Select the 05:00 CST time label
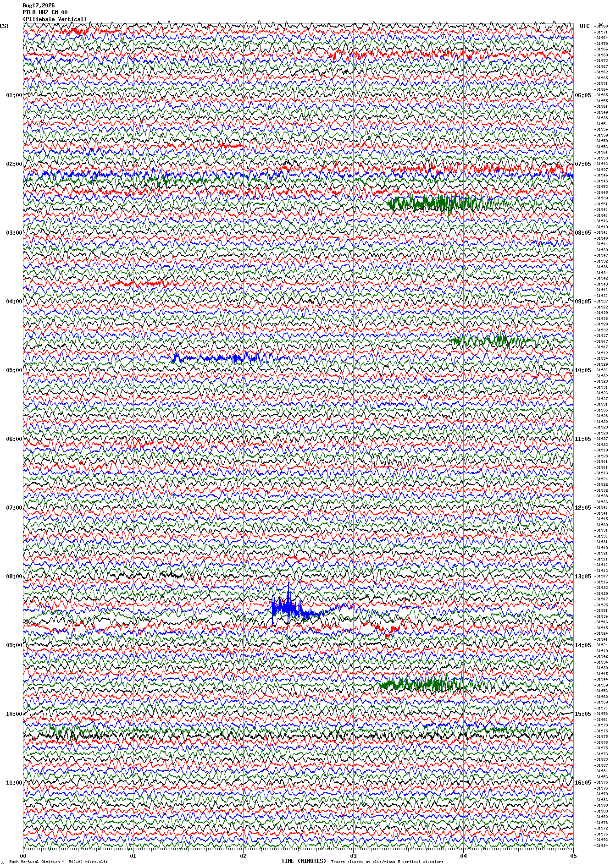This screenshot has height=868, width=610. pyautogui.click(x=14, y=370)
